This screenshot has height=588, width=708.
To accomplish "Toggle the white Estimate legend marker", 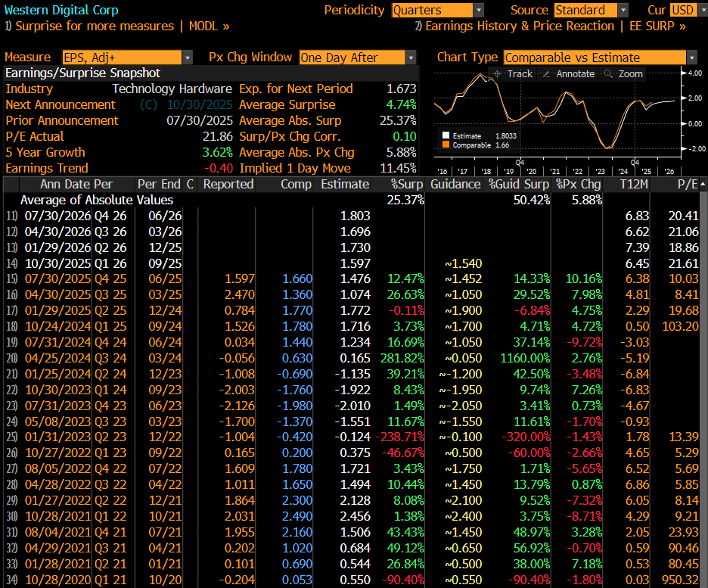I will [446, 135].
